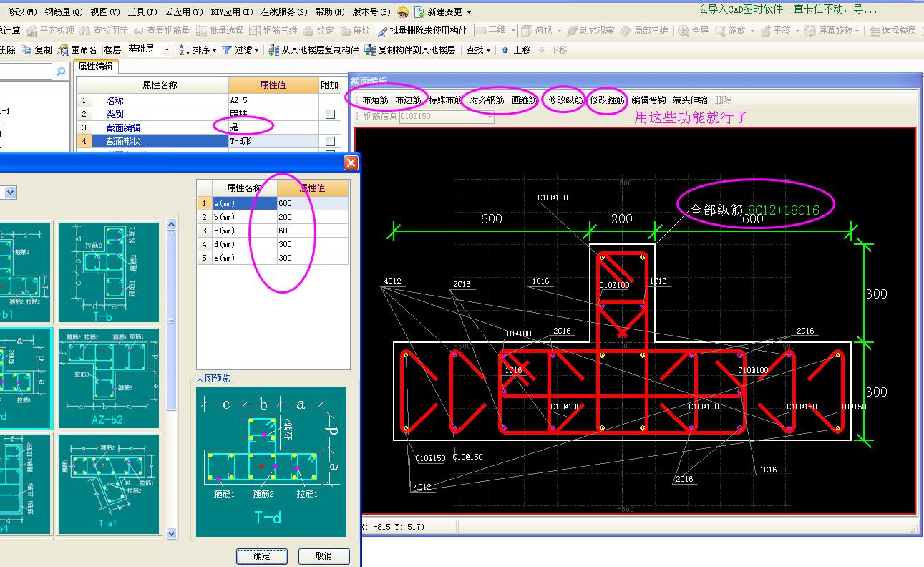Click 动态观察 orbit icon
924x567 pixels.
572,31
